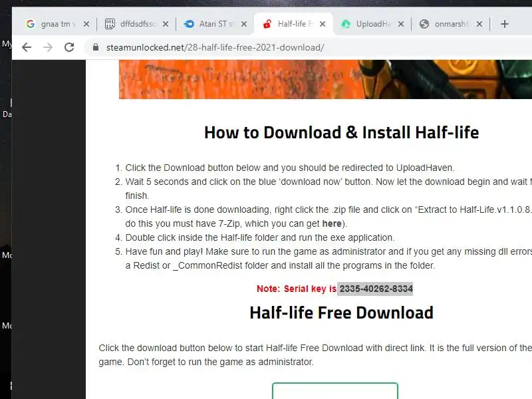Close the 'gnaa tm' tab

click(x=86, y=24)
